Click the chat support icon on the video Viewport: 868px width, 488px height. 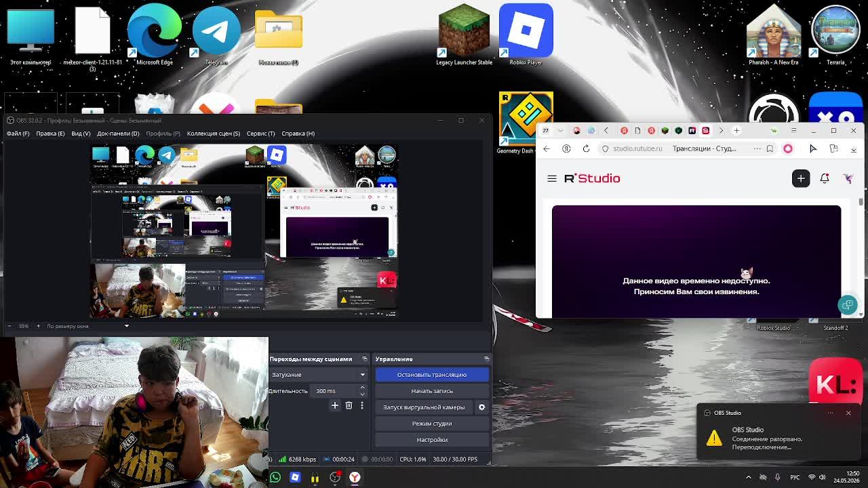pos(848,305)
